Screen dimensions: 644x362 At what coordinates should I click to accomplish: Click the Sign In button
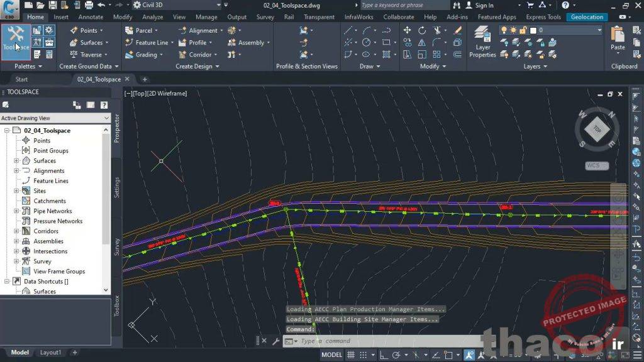482,5
